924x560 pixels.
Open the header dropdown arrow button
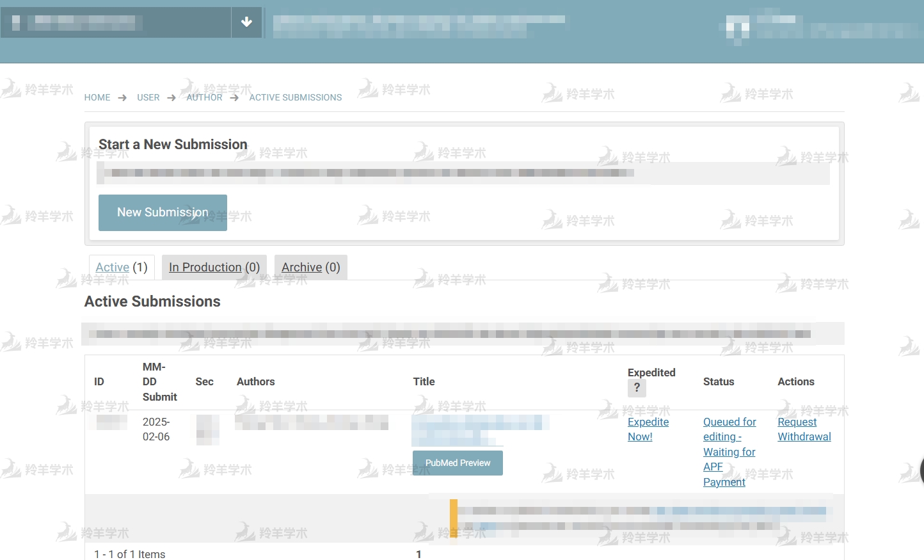point(246,22)
